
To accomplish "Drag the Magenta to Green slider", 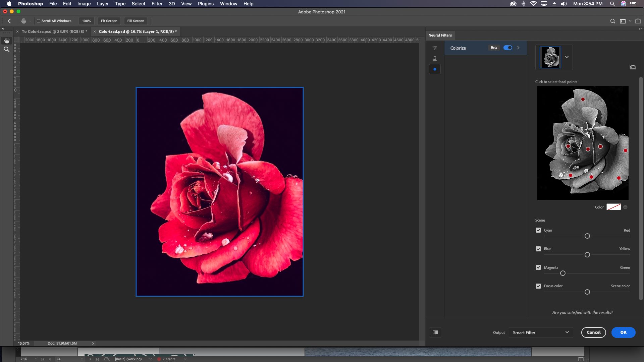I will pyautogui.click(x=562, y=273).
